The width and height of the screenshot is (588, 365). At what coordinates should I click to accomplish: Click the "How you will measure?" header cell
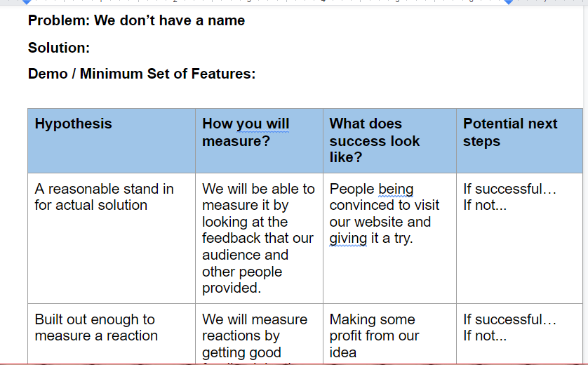[x=259, y=140]
